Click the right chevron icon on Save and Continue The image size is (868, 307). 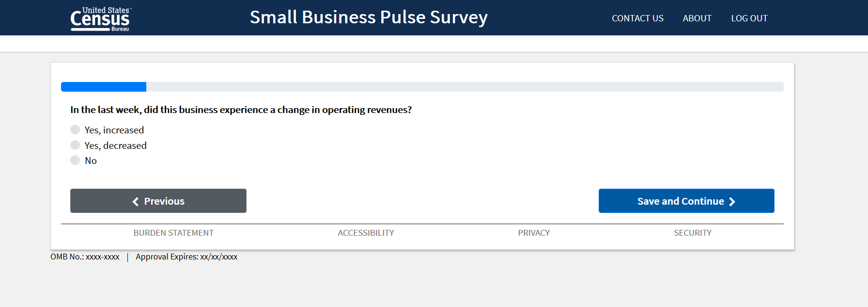(732, 202)
